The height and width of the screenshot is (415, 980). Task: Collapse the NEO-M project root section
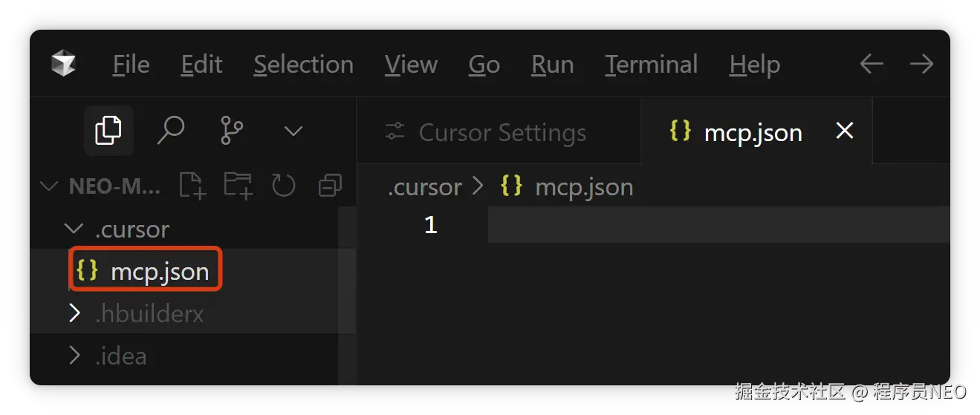click(x=50, y=186)
